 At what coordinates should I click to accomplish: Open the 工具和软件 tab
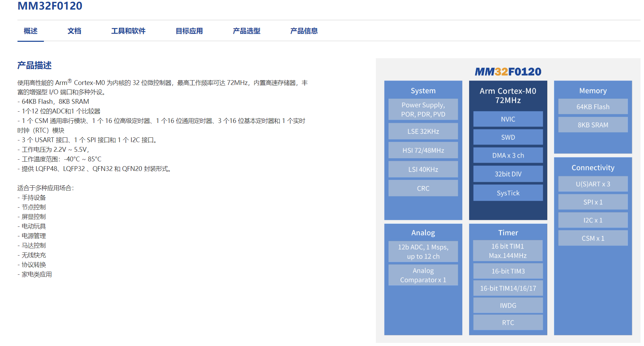point(128,31)
